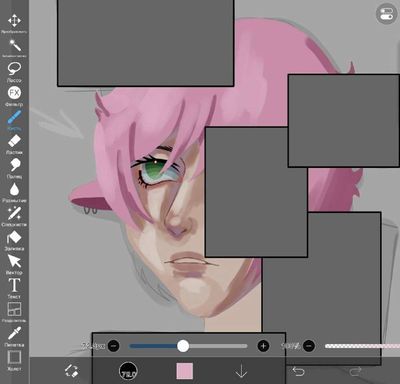The height and width of the screenshot is (384, 400).
Task: Increase brush thickness with plus button
Action: (263, 346)
